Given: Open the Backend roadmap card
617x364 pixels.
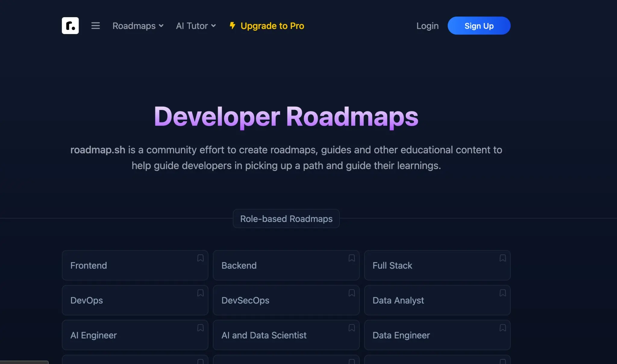Looking at the screenshot, I should (x=286, y=265).
